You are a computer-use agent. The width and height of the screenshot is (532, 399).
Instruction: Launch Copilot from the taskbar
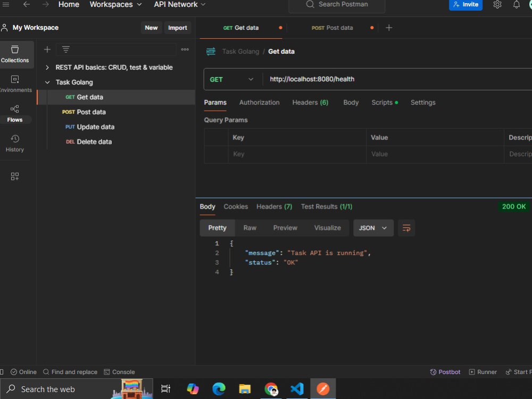pos(193,389)
